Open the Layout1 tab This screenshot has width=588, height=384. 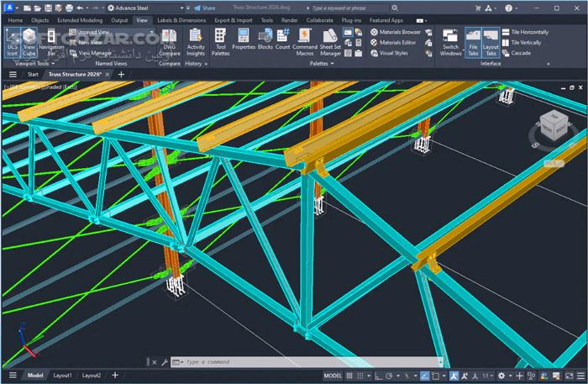63,376
